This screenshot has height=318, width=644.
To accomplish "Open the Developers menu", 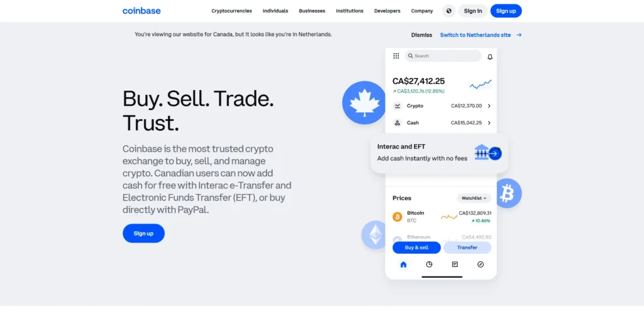I will pyautogui.click(x=387, y=11).
